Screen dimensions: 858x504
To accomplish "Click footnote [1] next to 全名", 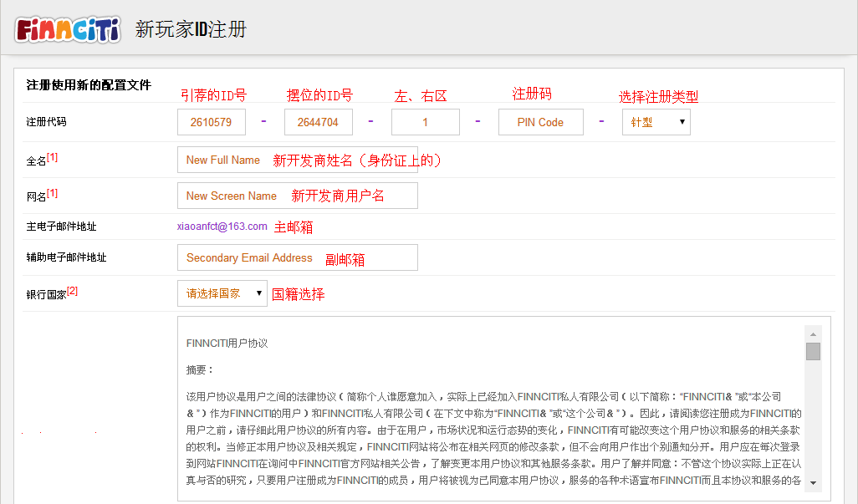I will 52,157.
